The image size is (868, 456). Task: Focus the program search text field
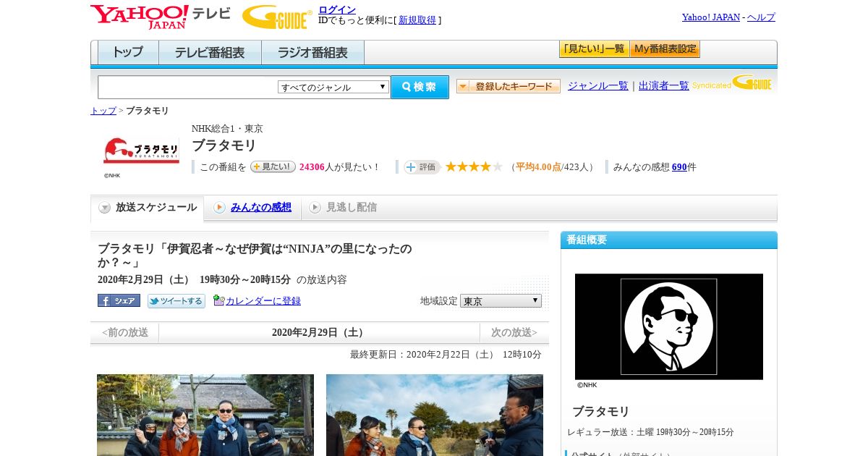pos(188,87)
